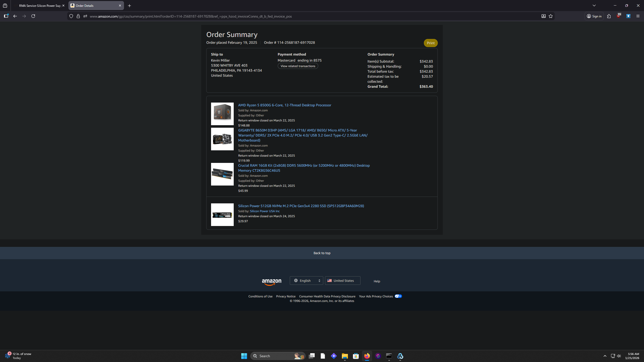The width and height of the screenshot is (644, 362).
Task: Open the uBlock extension icon with badge
Action: (x=618, y=16)
